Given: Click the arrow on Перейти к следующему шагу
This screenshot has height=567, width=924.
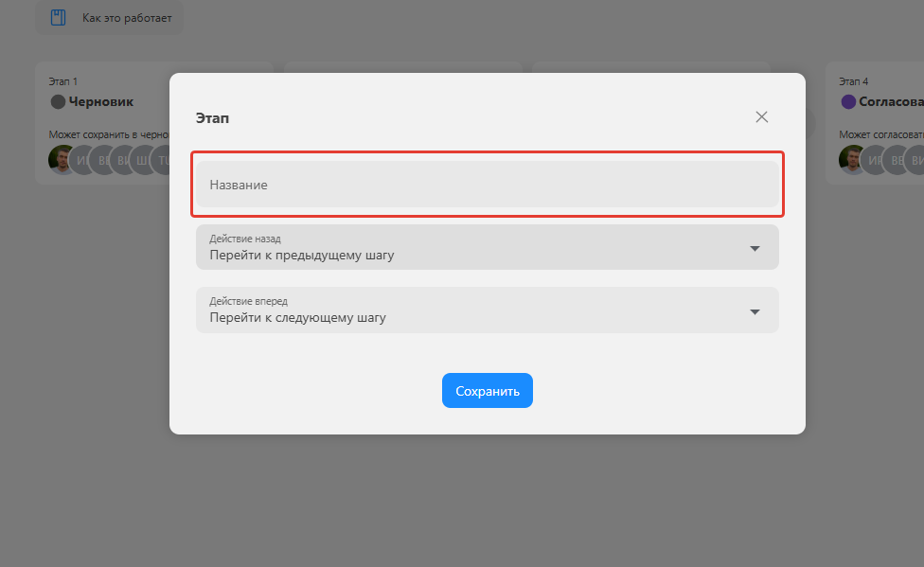Looking at the screenshot, I should 755,311.
